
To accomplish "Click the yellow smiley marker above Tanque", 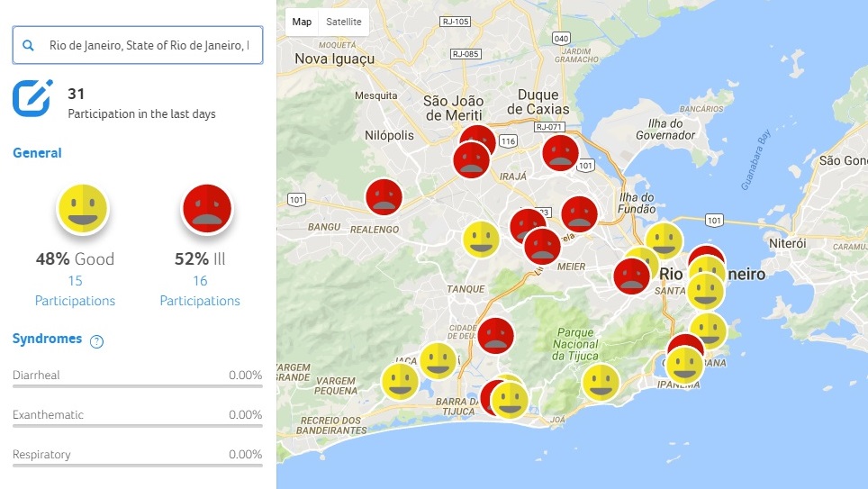I will [x=481, y=240].
